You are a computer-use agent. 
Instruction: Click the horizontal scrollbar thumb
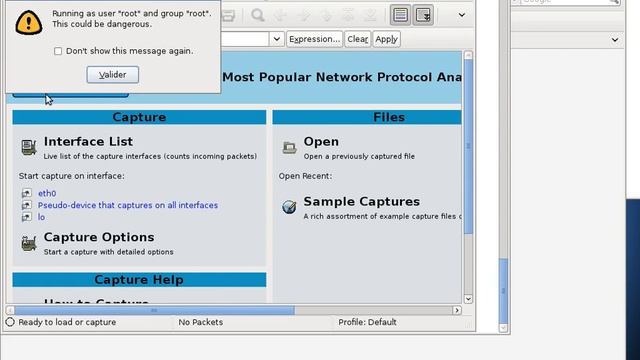154,310
